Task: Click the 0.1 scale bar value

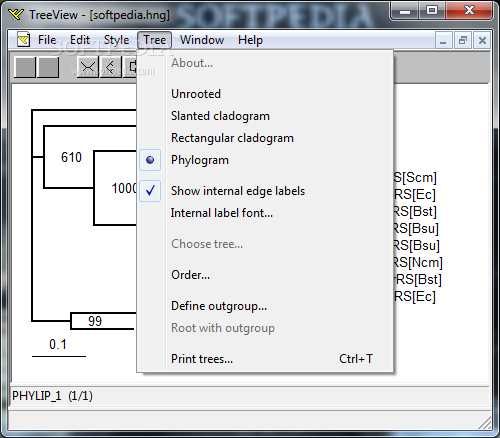Action: tap(58, 344)
